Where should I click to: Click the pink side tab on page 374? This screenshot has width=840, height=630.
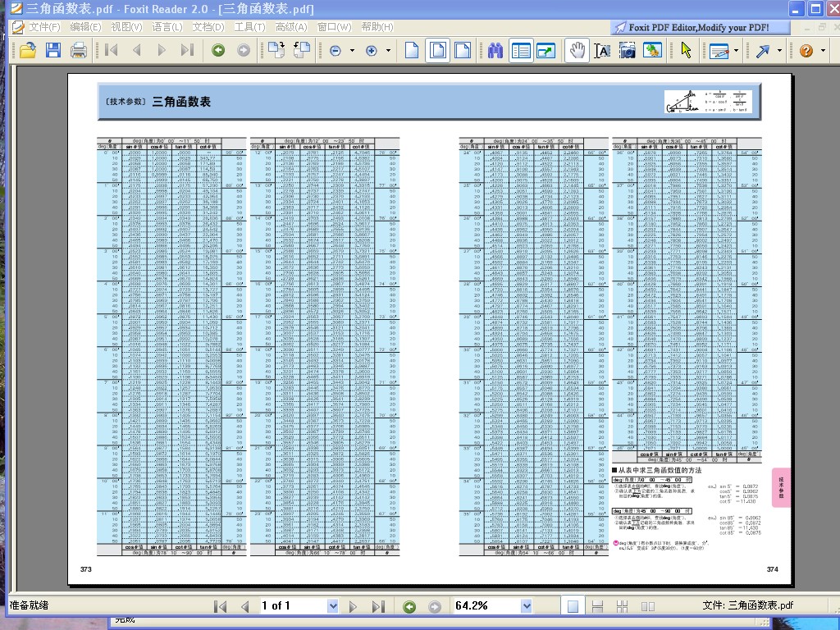[781, 487]
